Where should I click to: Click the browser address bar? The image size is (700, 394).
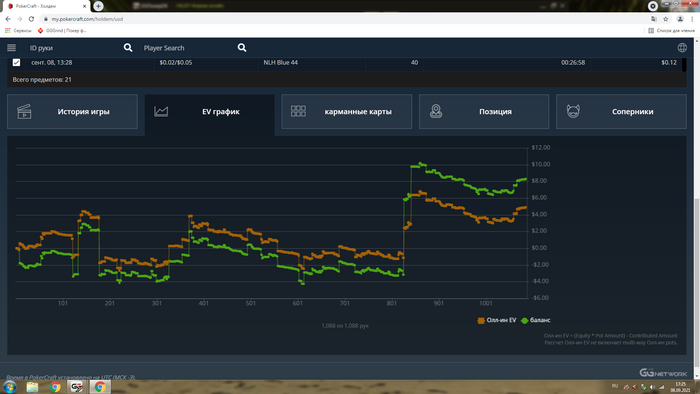tap(344, 19)
